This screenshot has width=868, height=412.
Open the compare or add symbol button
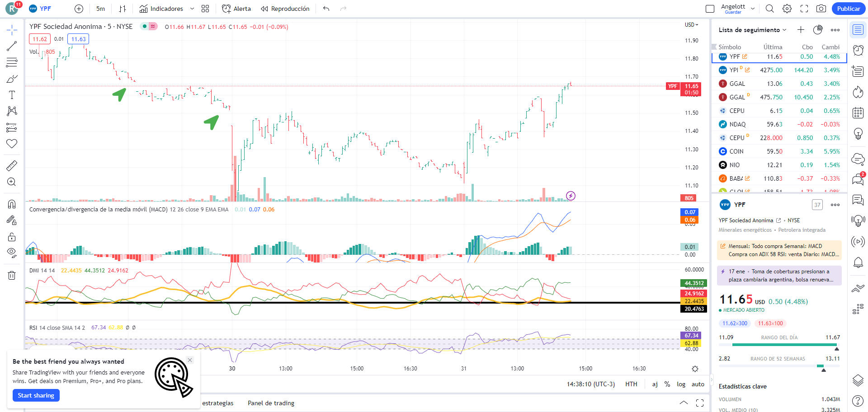79,9
